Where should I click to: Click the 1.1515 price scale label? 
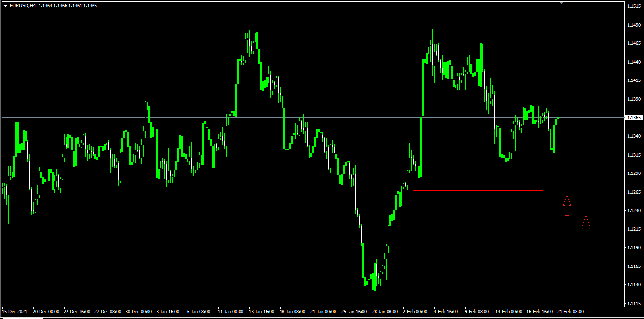pos(633,6)
